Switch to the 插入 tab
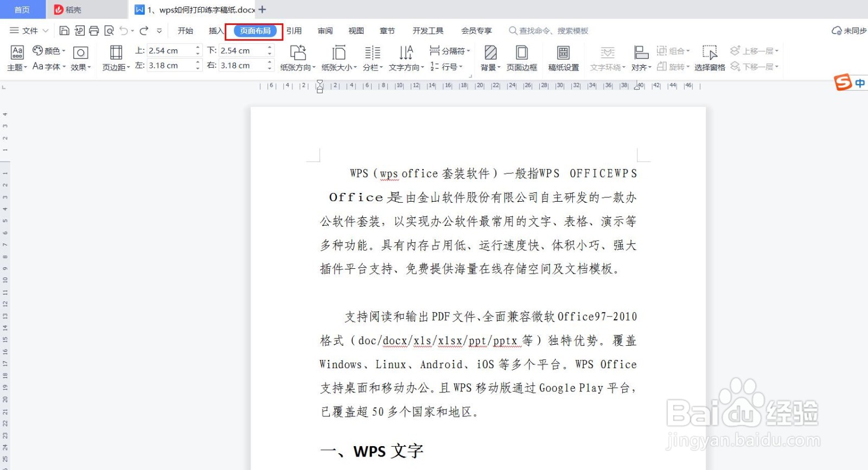 (x=216, y=31)
